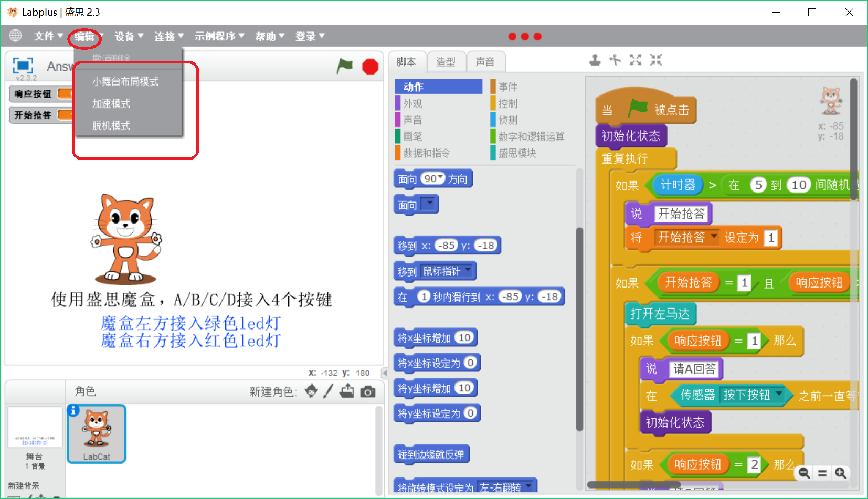Image resolution: width=868 pixels, height=499 pixels.
Task: Select the 控制 block category
Action: (x=507, y=103)
